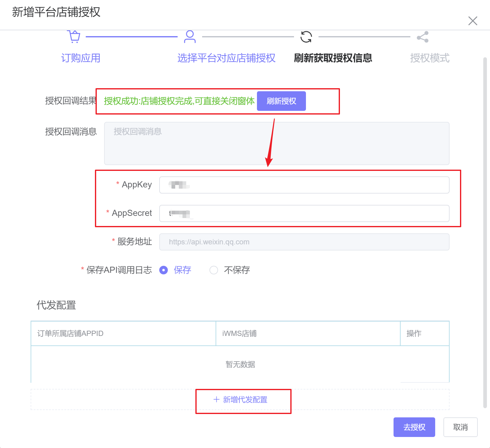Click the user profile step icon

pos(190,37)
